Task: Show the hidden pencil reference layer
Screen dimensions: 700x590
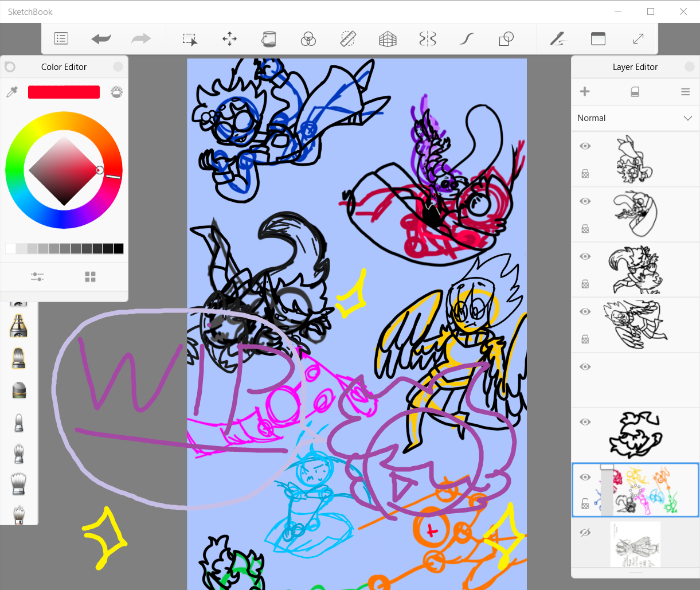Action: pyautogui.click(x=585, y=533)
